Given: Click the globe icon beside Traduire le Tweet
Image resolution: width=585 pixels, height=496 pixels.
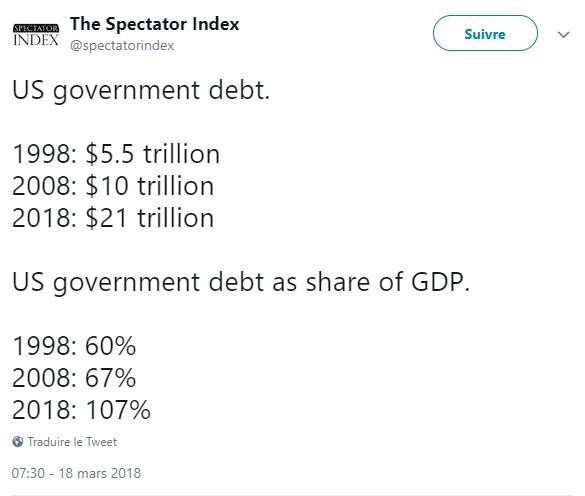Looking at the screenshot, I should (x=18, y=442).
